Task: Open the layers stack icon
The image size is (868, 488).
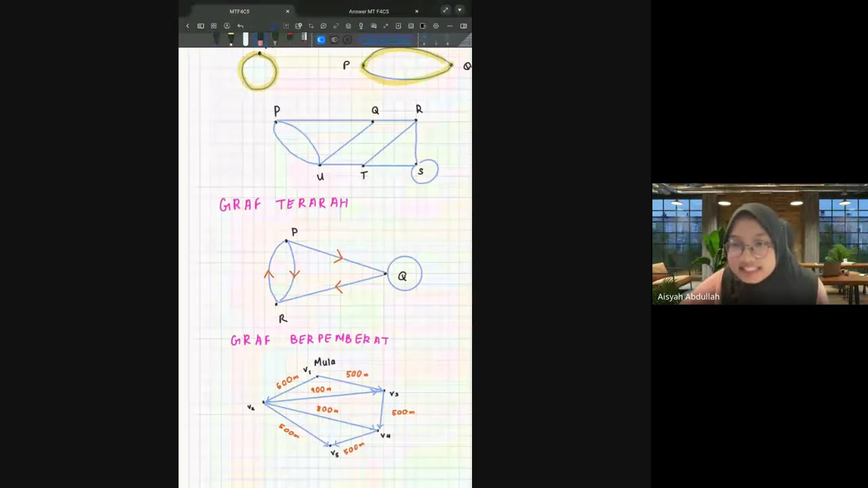Action: [x=348, y=26]
